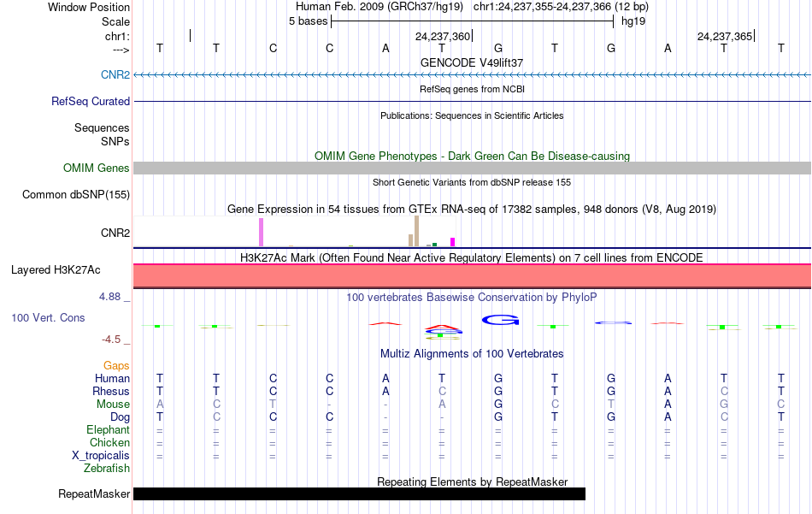The image size is (812, 514).
Task: Click the H3K27Ac Mark track title
Action: [x=472, y=257]
